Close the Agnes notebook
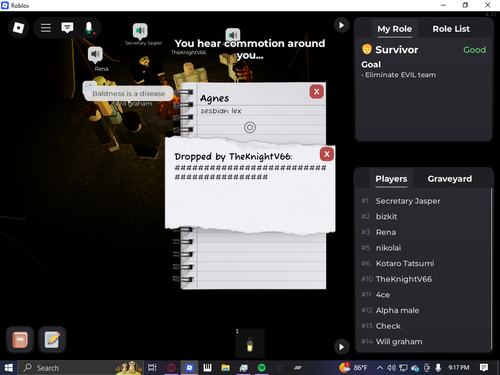The image size is (500, 375). pyautogui.click(x=317, y=92)
